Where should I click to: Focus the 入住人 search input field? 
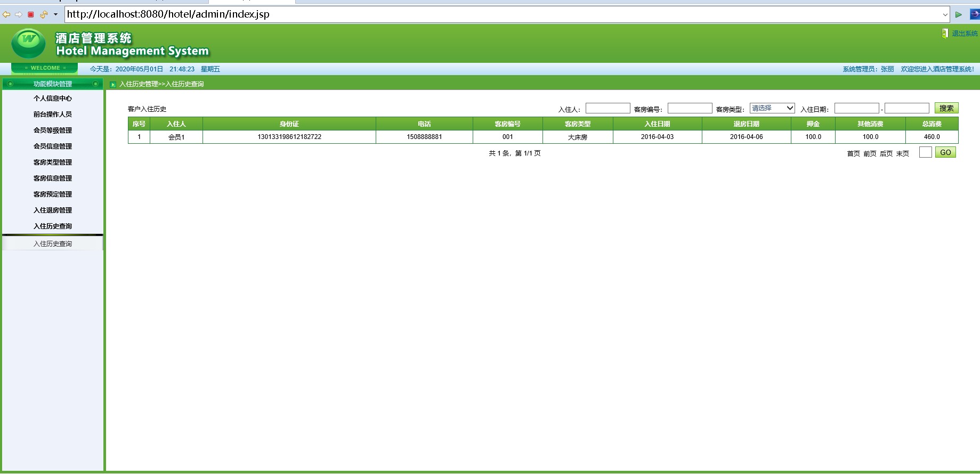pyautogui.click(x=608, y=108)
